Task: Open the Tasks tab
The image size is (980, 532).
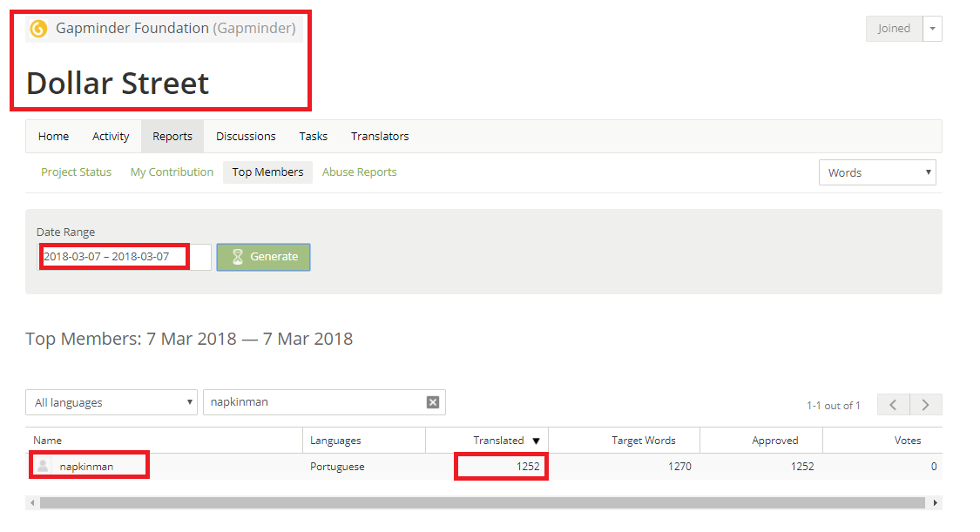Action: click(313, 136)
